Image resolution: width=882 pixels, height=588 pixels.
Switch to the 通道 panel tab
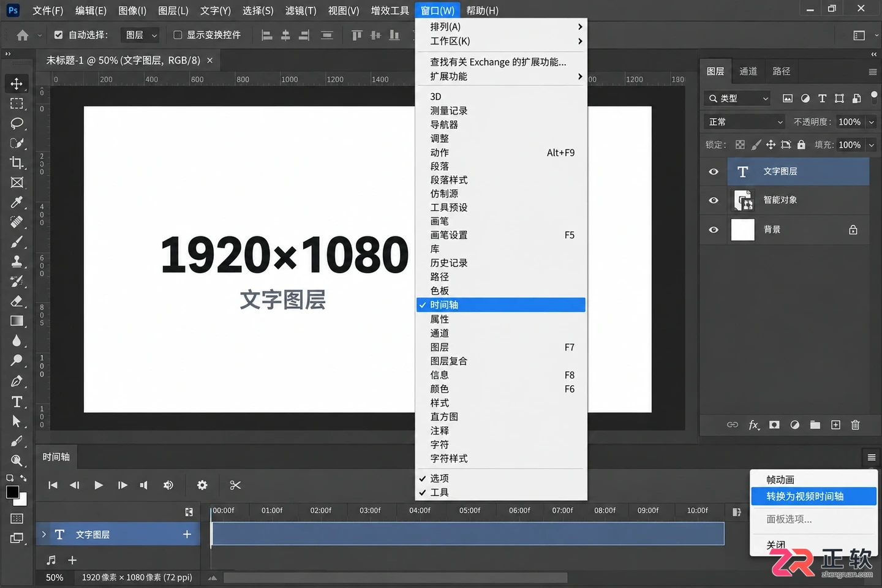tap(748, 71)
